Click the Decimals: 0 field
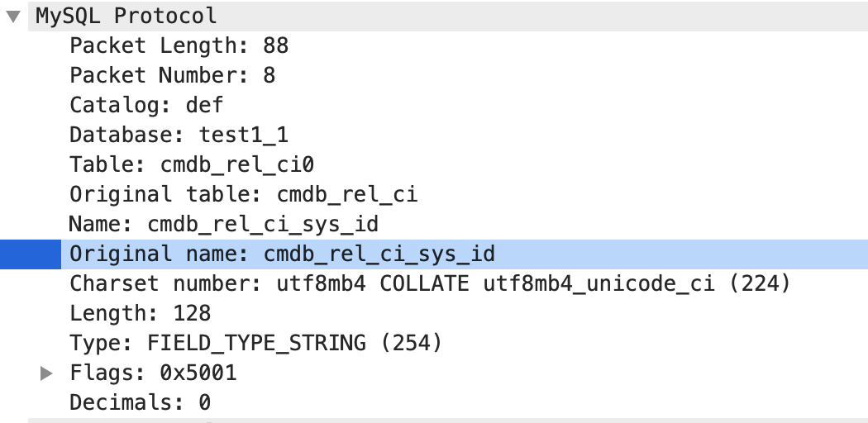Screen dimensions: 868x423 coord(140,403)
